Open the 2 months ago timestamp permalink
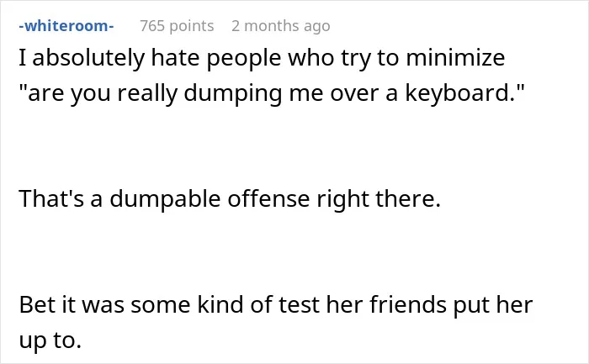 click(281, 26)
